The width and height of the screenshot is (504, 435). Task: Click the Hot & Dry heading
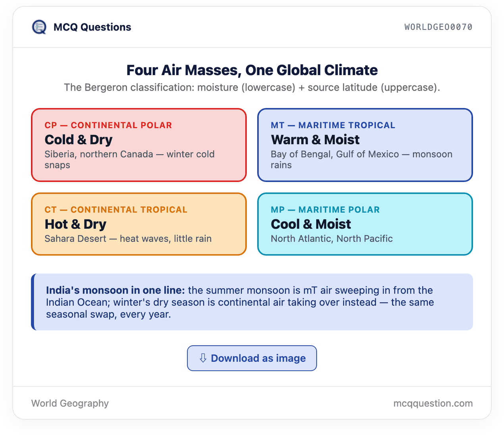(75, 224)
